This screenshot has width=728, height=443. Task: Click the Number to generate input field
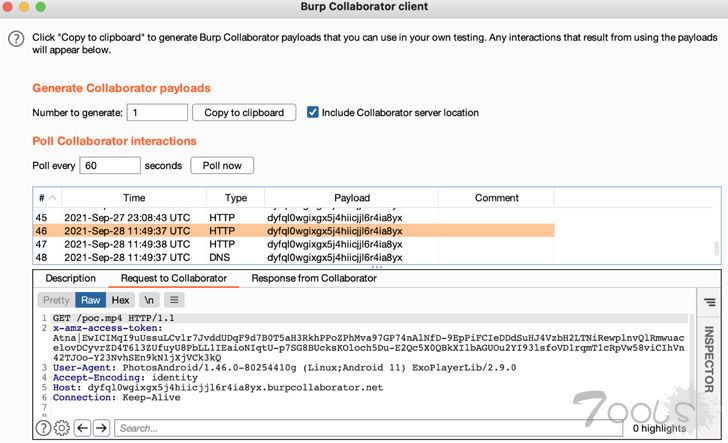click(x=157, y=113)
